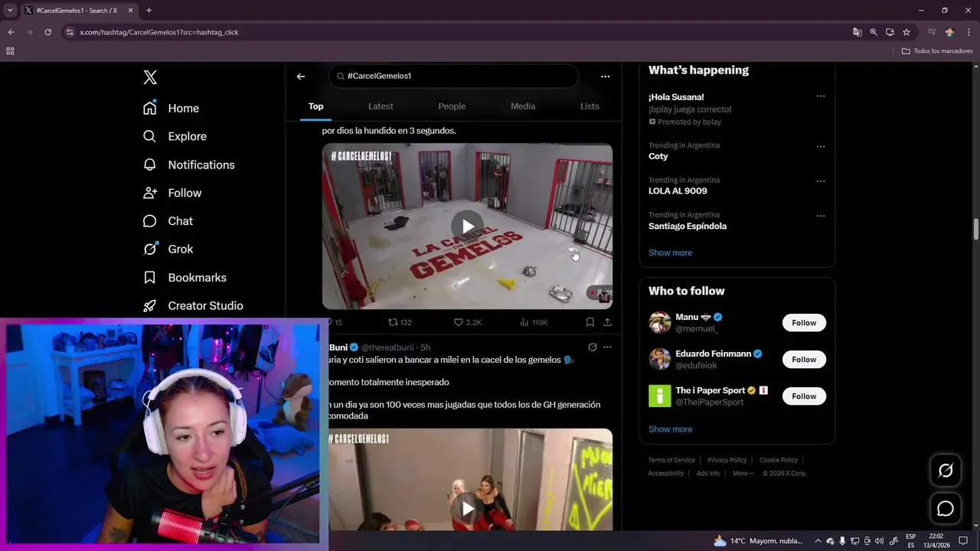Open the Follow section in sidebar
The height and width of the screenshot is (551, 980).
[x=172, y=193]
